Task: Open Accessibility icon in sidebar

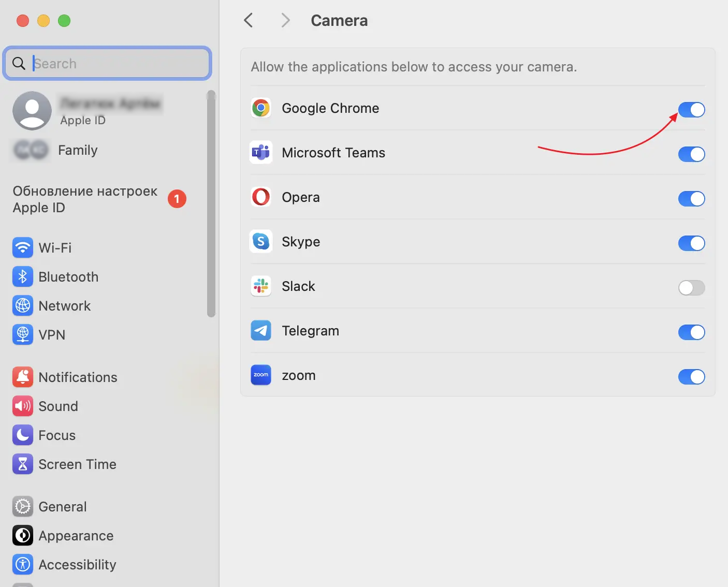Action: [x=23, y=565]
